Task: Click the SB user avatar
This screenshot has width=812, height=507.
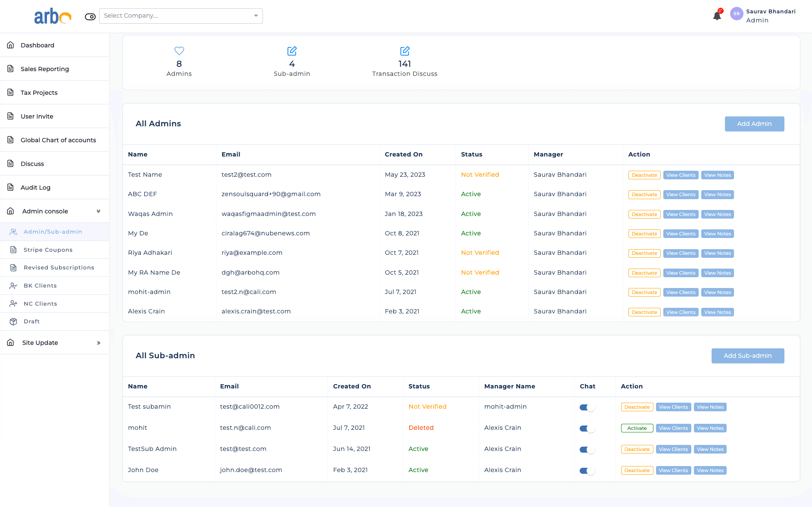Action: [737, 14]
